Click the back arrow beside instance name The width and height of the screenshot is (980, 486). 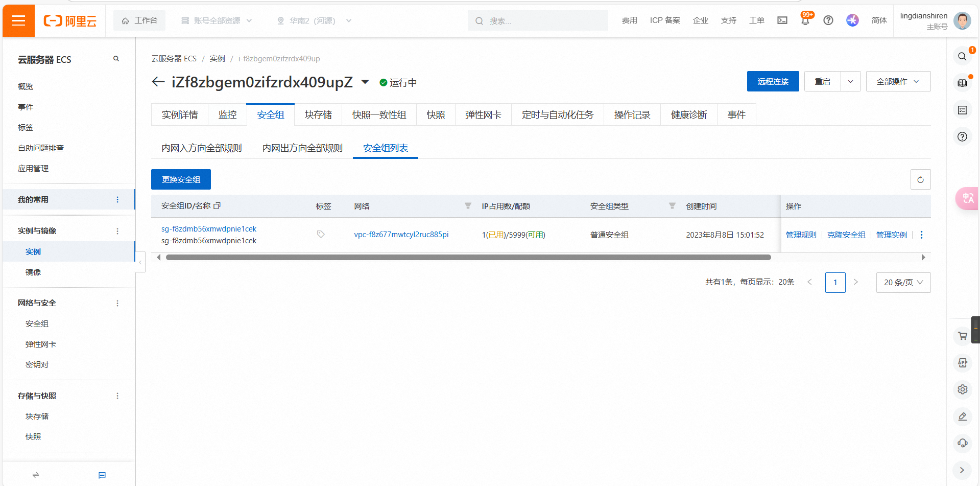[158, 82]
